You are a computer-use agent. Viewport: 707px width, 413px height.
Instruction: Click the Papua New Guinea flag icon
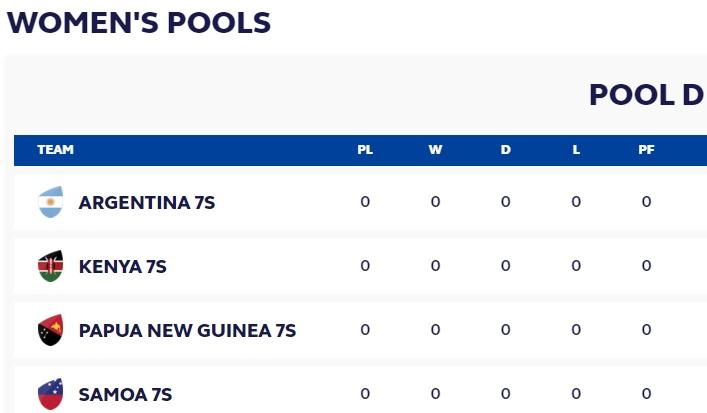pyautogui.click(x=50, y=330)
